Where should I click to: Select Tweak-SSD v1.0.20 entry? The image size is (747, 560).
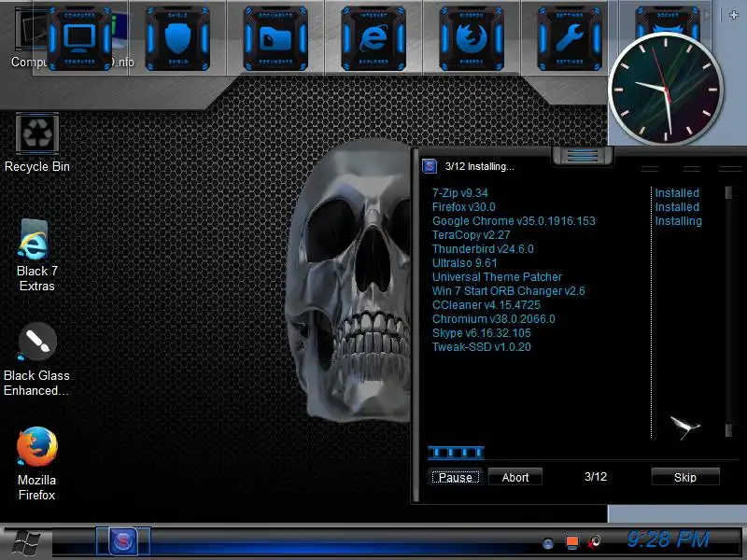tap(481, 346)
